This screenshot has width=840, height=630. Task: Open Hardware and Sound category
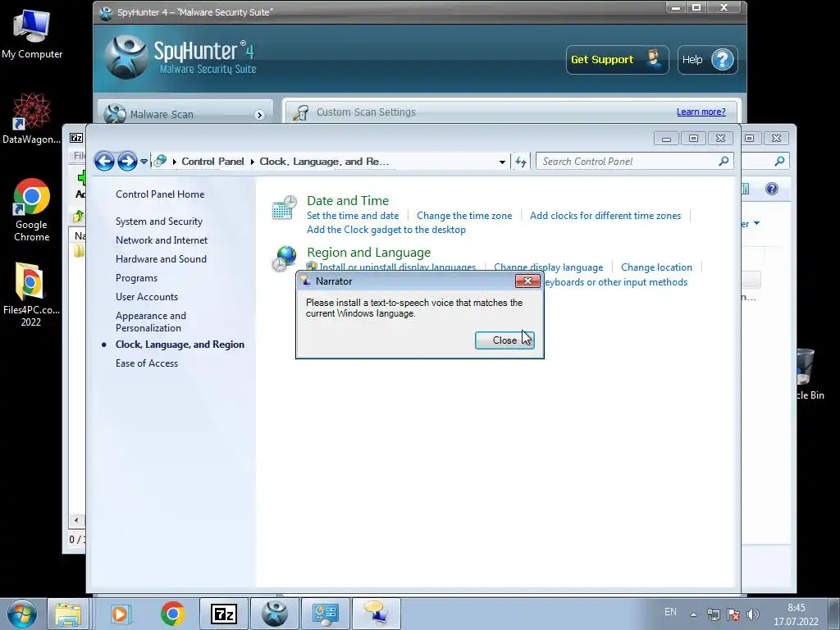(x=161, y=258)
